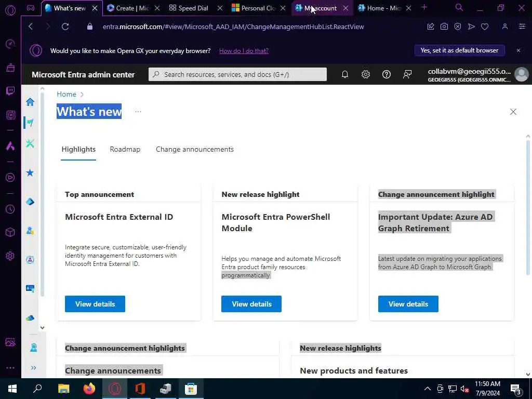Click the user account avatar picture
Viewport: 532px width, 399px height.
point(522,74)
